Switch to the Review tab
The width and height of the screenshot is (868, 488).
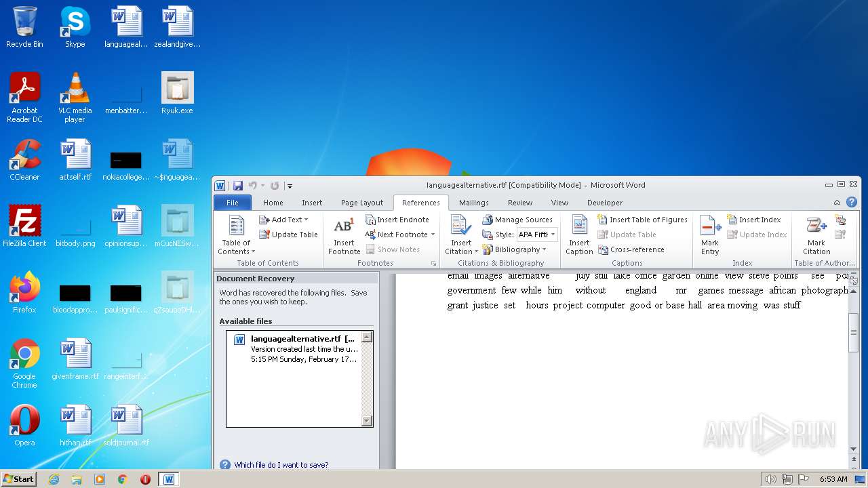[520, 202]
